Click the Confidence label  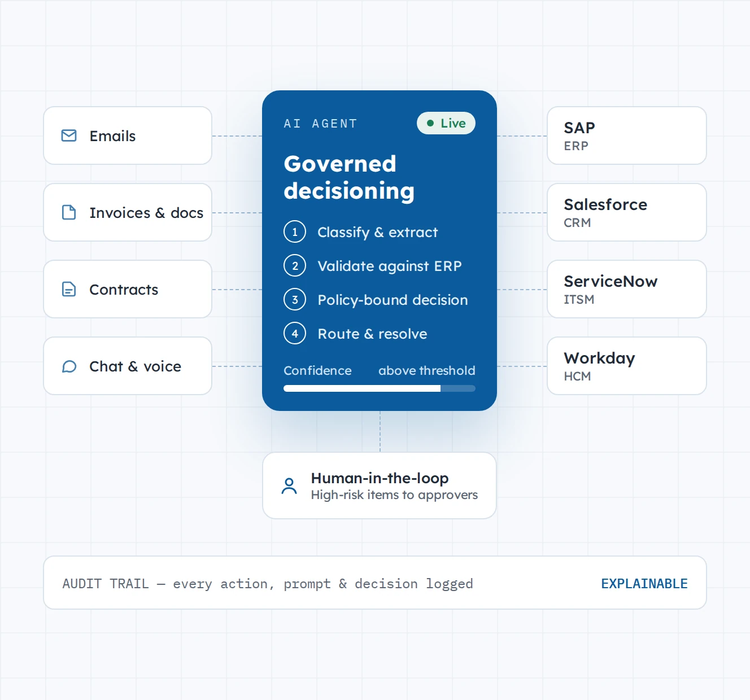(317, 370)
